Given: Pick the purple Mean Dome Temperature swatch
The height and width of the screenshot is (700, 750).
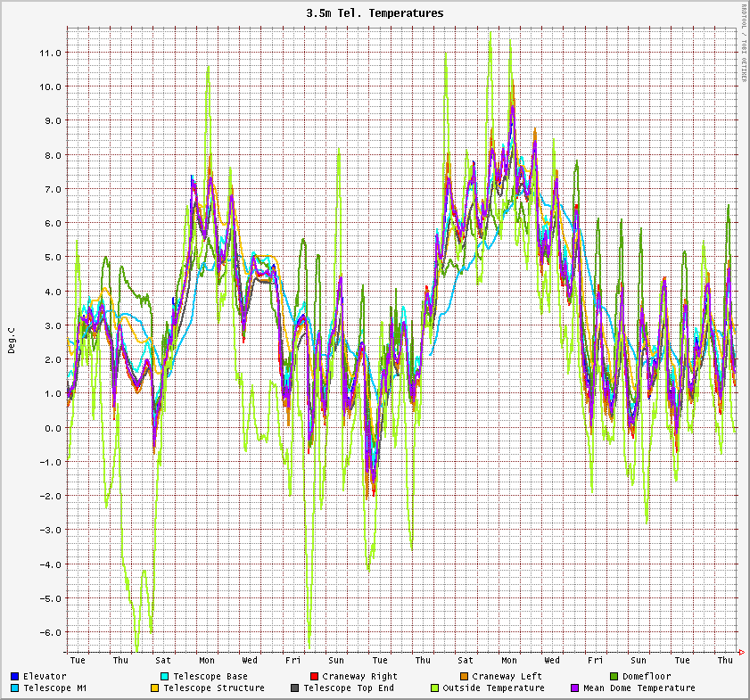Looking at the screenshot, I should [x=575, y=688].
